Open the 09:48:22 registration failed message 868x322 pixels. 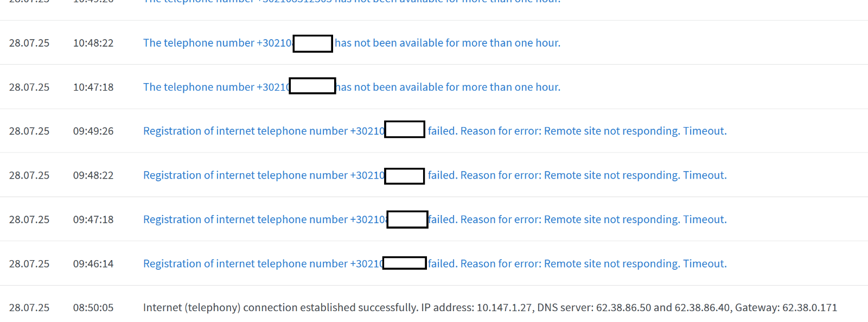435,175
